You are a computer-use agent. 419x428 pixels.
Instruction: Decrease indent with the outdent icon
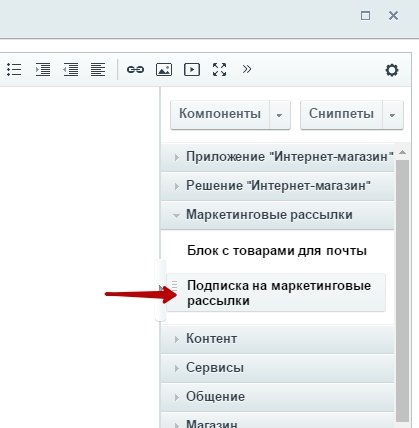70,70
